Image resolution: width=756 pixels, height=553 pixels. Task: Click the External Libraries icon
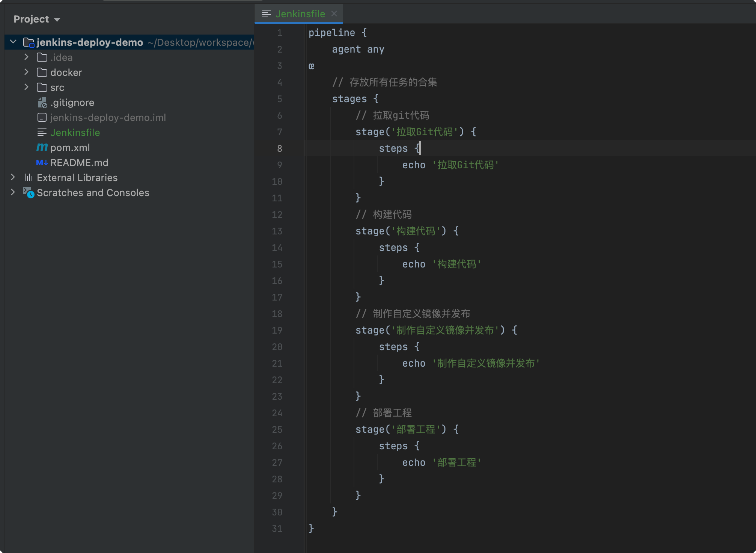(x=29, y=177)
